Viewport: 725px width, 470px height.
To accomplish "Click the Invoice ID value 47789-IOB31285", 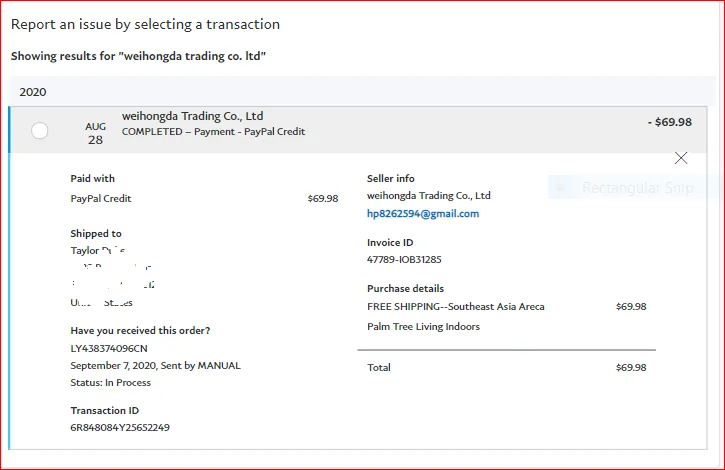I will point(404,260).
